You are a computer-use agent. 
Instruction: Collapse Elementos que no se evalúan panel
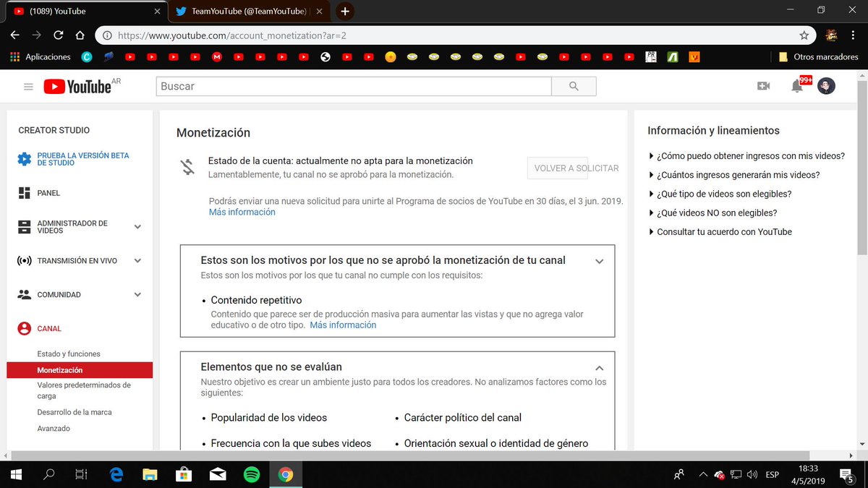599,368
